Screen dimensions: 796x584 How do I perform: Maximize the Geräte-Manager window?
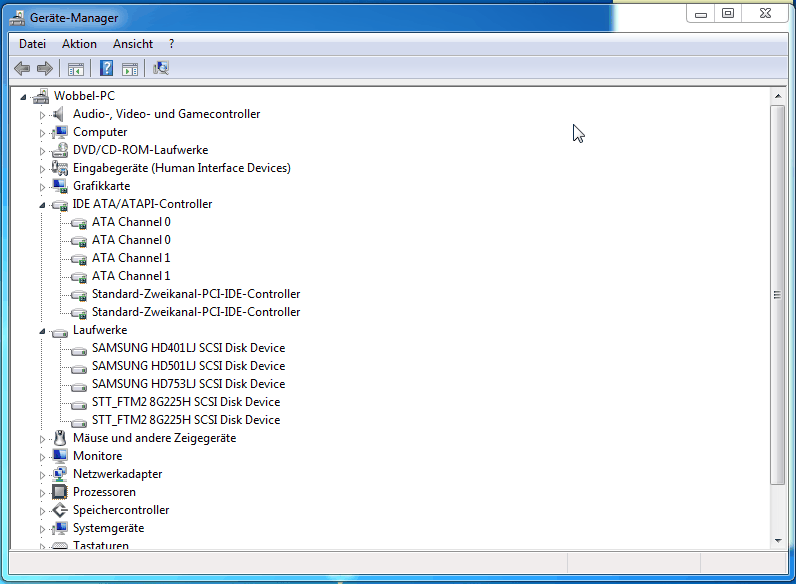[728, 14]
